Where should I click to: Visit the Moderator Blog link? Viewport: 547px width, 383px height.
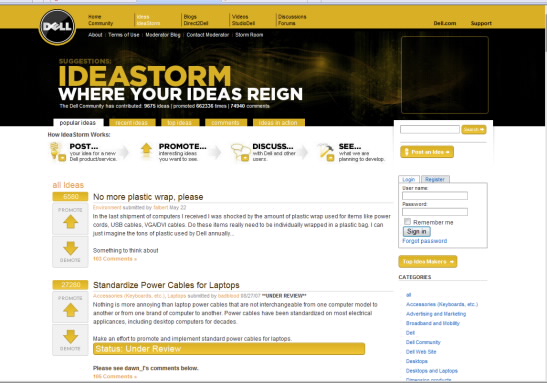[x=163, y=35]
